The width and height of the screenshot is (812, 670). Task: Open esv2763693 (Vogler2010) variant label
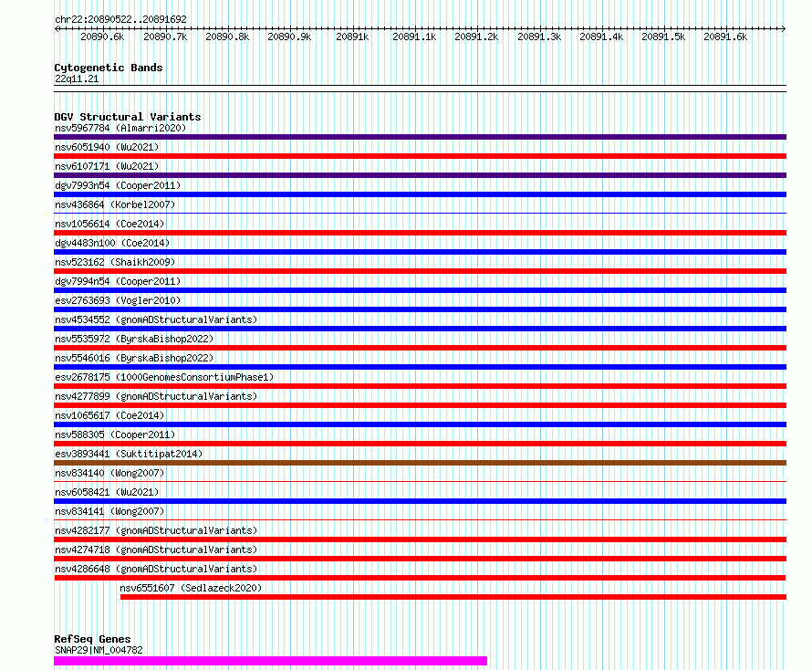pos(118,300)
